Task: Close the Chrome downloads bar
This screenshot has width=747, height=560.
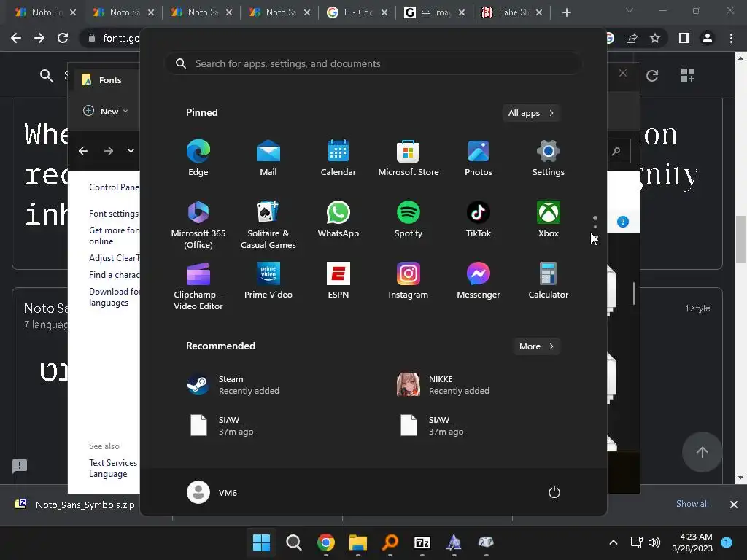Action: point(734,505)
